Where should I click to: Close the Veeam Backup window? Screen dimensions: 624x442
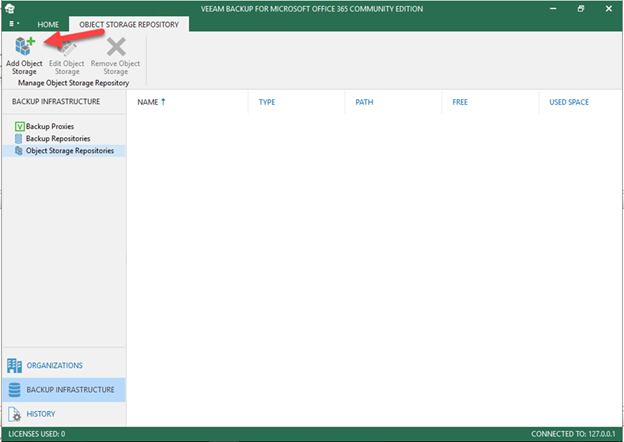(609, 8)
